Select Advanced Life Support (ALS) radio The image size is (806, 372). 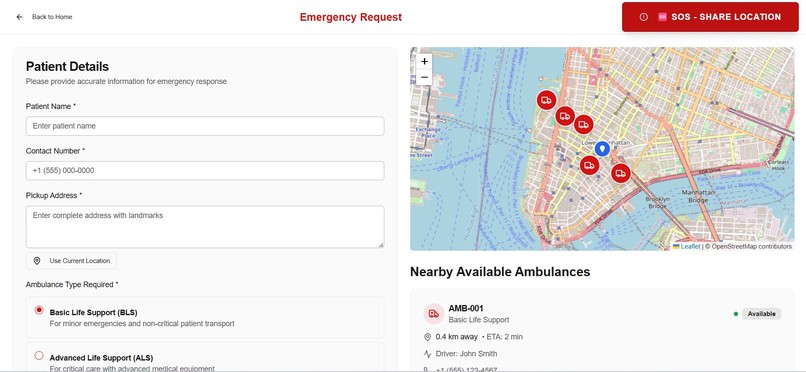coord(39,355)
